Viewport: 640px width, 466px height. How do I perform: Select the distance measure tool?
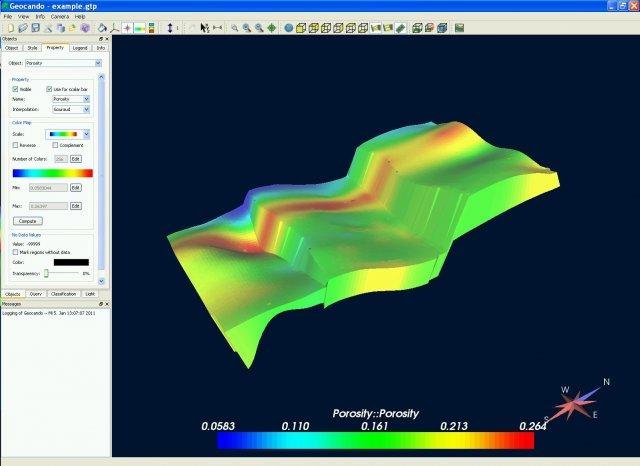point(218,28)
